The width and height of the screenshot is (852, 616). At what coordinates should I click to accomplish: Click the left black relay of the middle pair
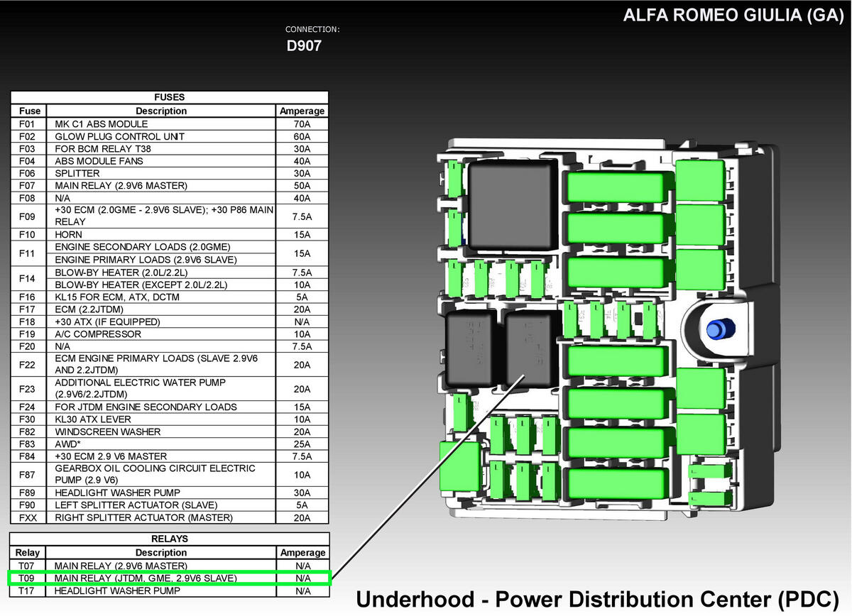coord(471,348)
